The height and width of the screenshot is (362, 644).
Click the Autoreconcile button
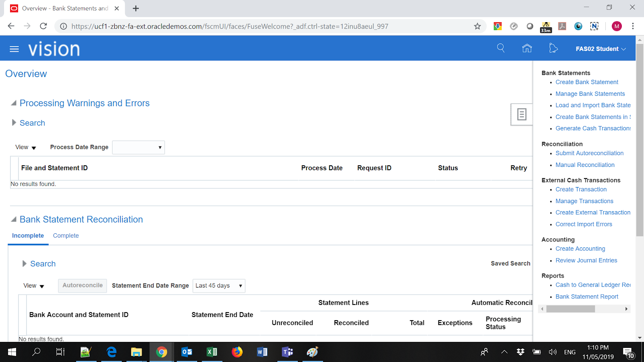[82, 286]
